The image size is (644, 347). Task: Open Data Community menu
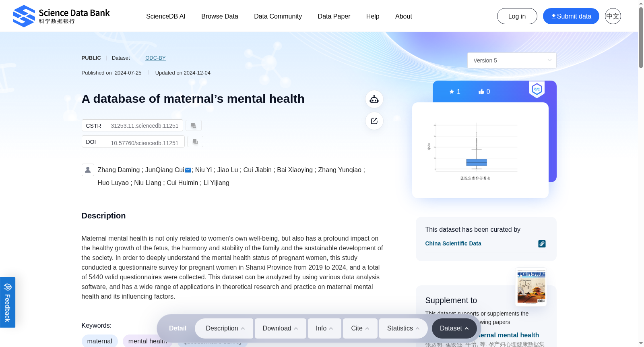point(278,17)
